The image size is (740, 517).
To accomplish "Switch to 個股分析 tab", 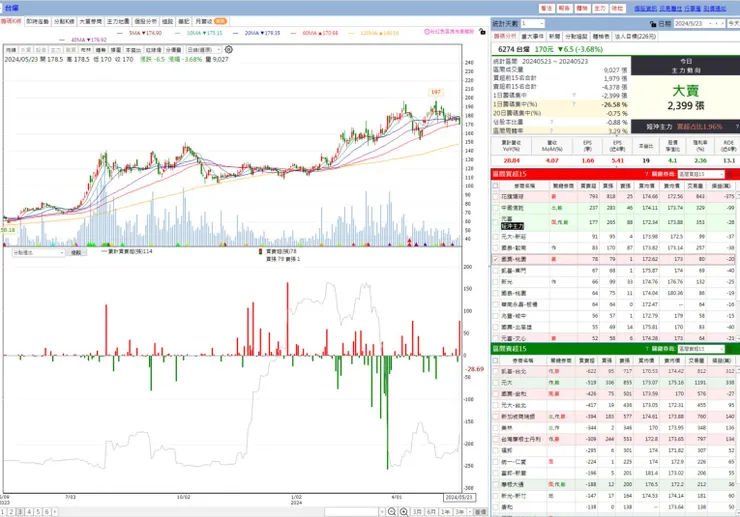I will coord(145,21).
